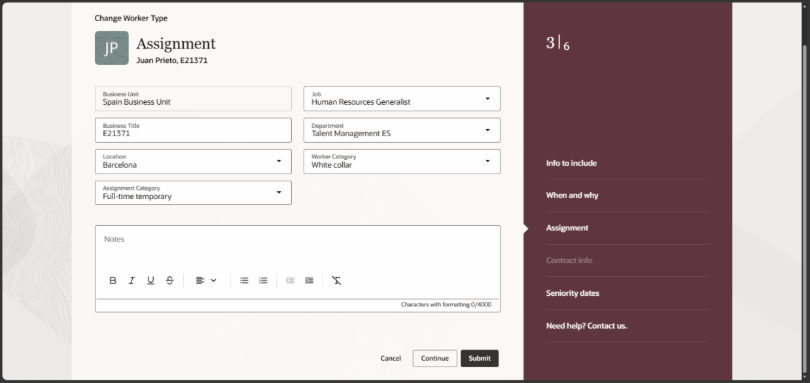
Task: Go to Info to include step
Action: click(x=571, y=163)
